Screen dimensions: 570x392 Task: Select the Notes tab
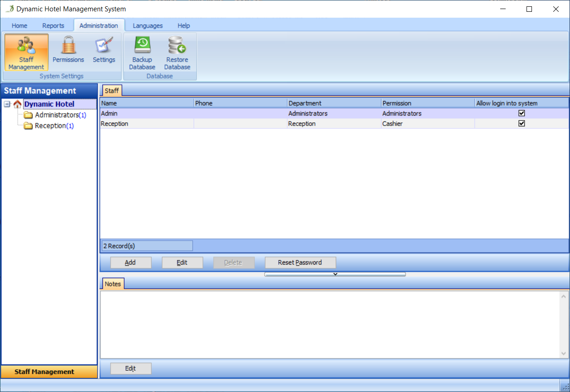point(112,284)
